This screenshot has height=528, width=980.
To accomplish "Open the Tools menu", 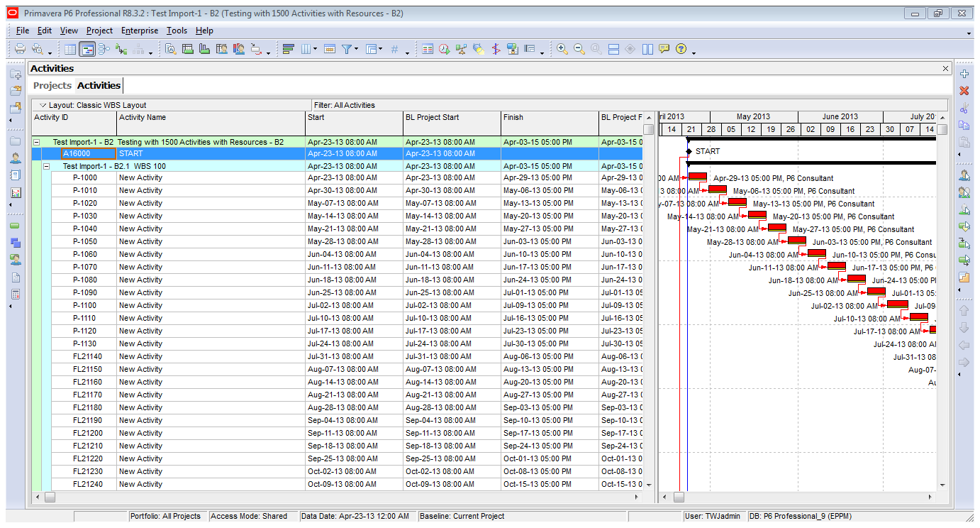I will (177, 31).
